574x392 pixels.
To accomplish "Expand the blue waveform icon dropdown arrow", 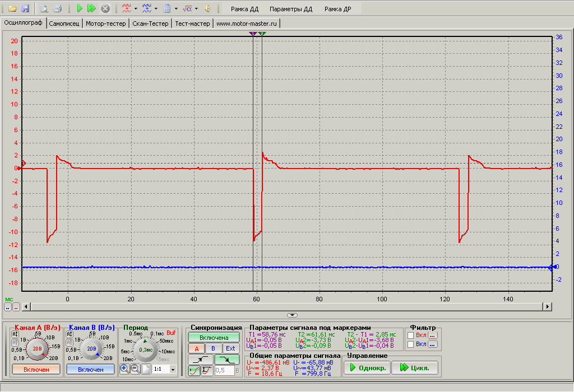I will pyautogui.click(x=156, y=8).
